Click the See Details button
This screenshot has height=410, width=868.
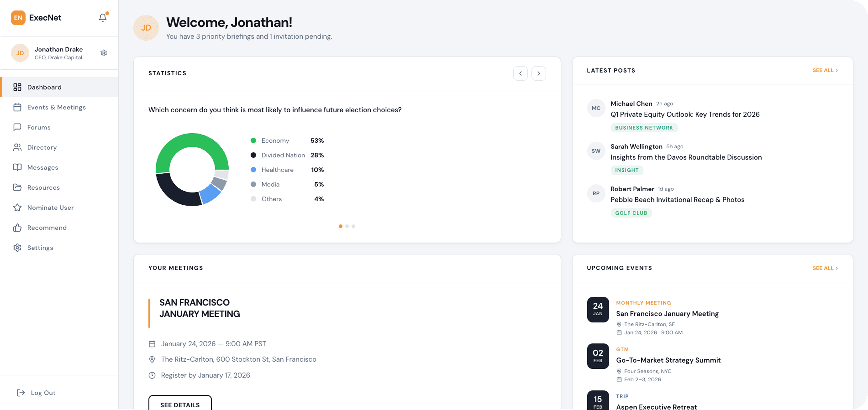pos(180,404)
